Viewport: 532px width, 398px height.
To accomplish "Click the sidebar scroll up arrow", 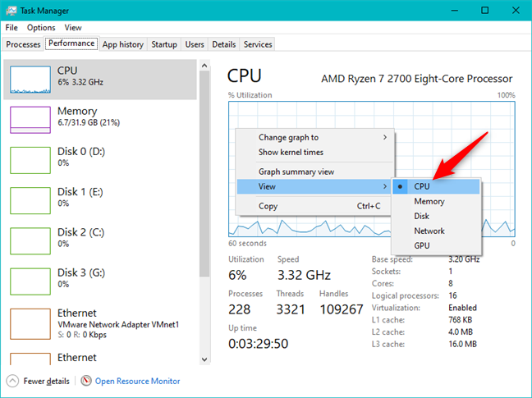I will pos(204,66).
